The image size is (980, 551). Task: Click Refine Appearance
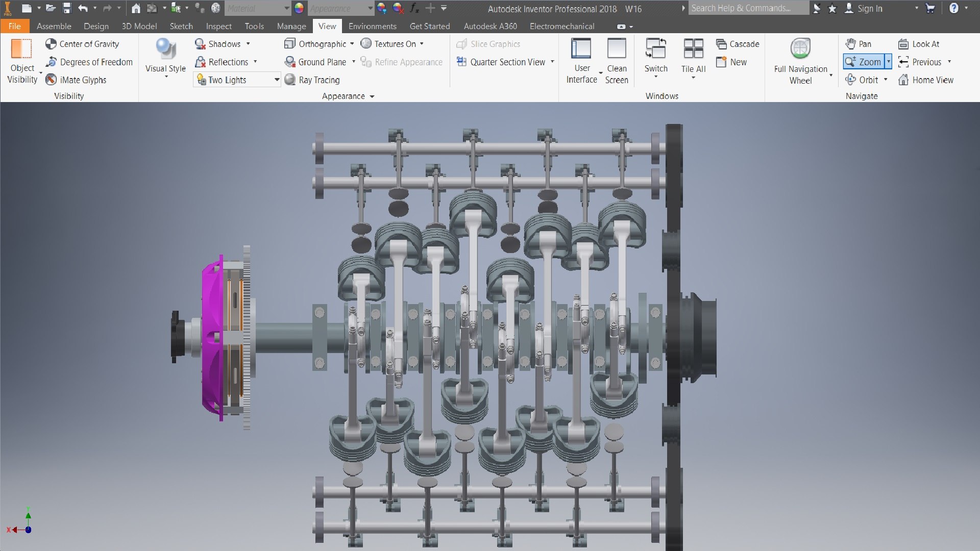pos(401,62)
